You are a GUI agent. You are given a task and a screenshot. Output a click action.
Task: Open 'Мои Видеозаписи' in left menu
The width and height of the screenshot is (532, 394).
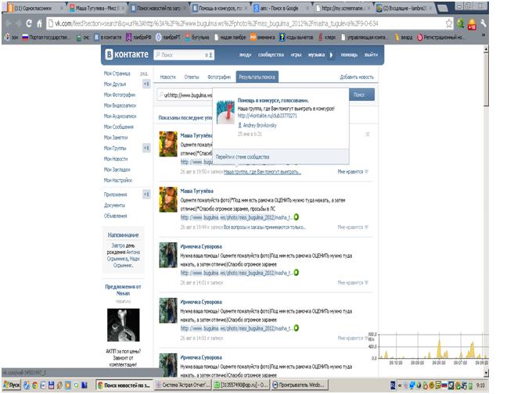pyautogui.click(x=120, y=106)
